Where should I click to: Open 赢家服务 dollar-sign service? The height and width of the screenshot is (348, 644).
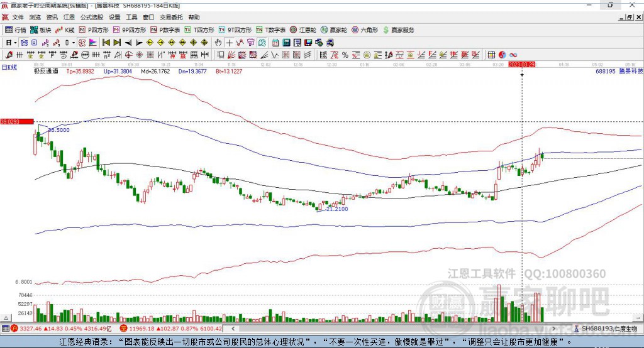[x=398, y=30]
